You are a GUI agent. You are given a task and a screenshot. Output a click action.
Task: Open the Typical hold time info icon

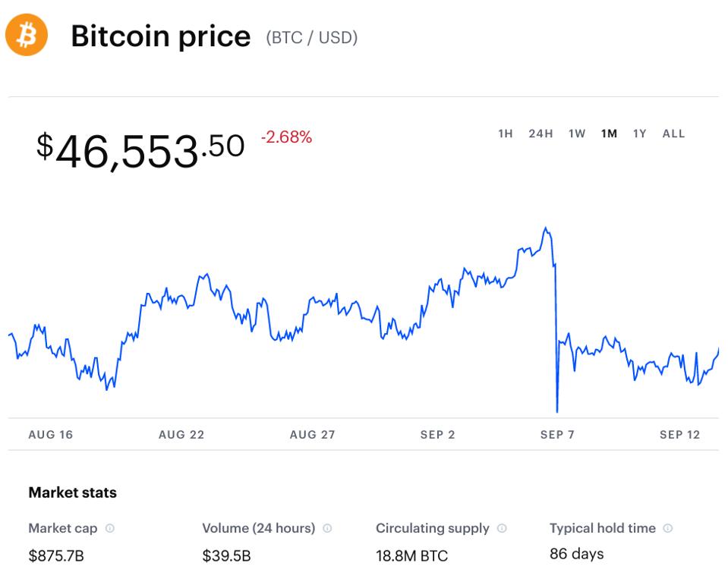click(x=668, y=528)
